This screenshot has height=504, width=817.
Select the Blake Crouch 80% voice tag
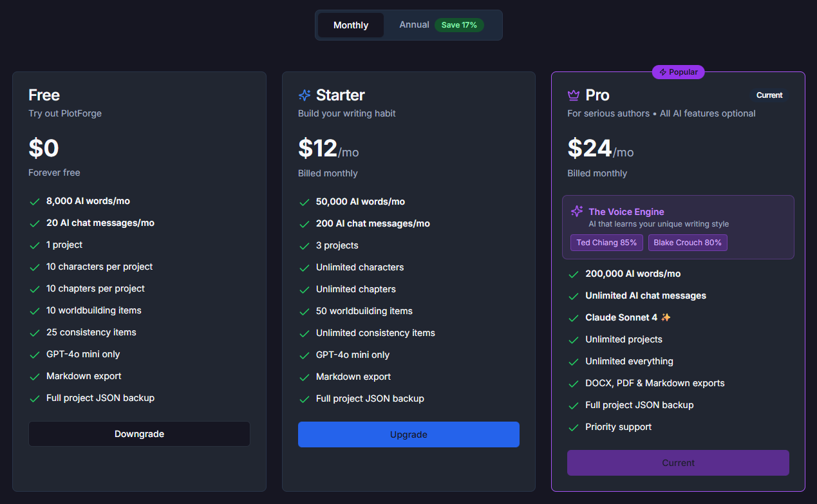(x=687, y=243)
